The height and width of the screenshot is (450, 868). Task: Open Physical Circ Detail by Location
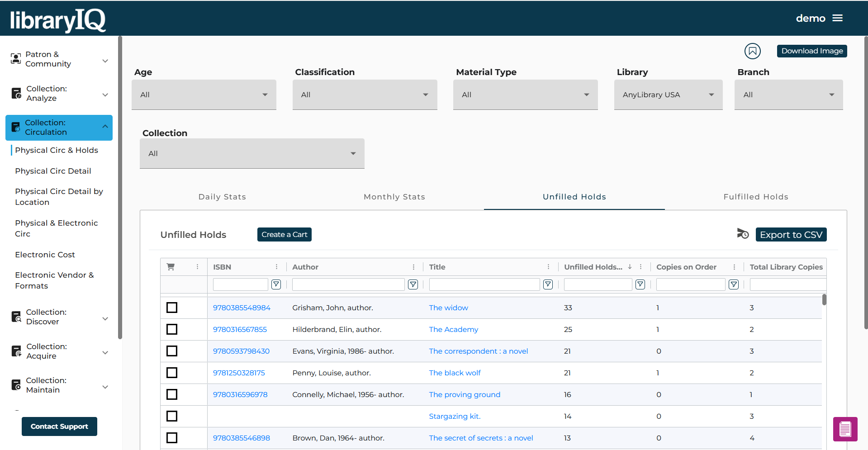tap(59, 197)
